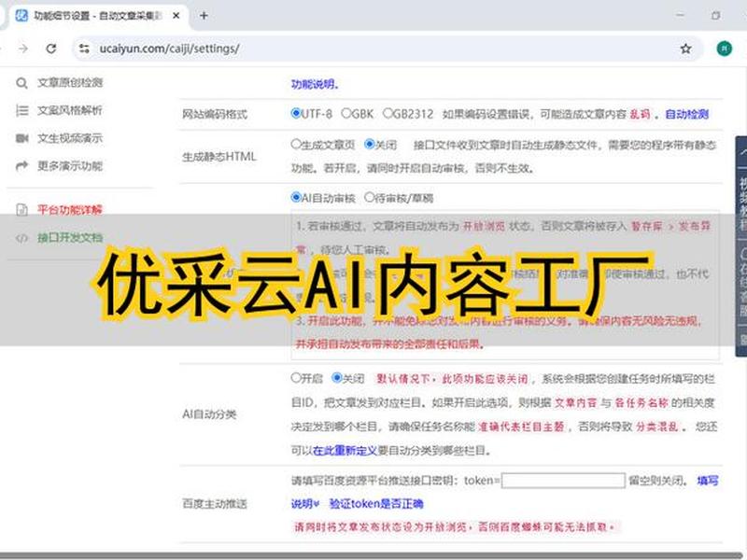Select GB2312 encoding radio button

[388, 113]
